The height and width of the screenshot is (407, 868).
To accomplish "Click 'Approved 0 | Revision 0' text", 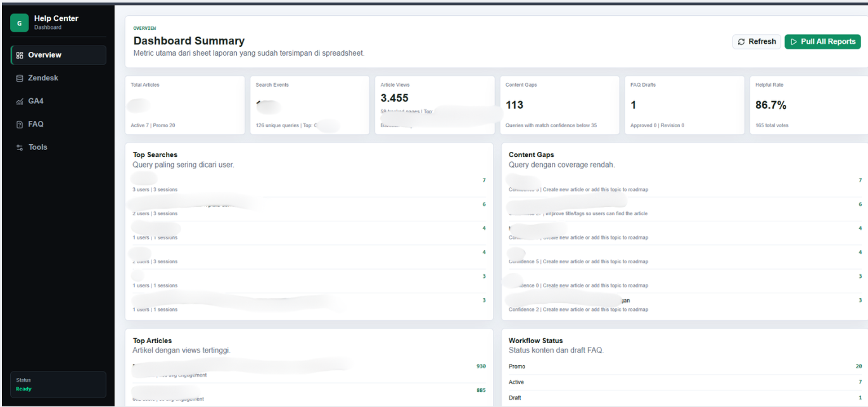I will pos(658,125).
